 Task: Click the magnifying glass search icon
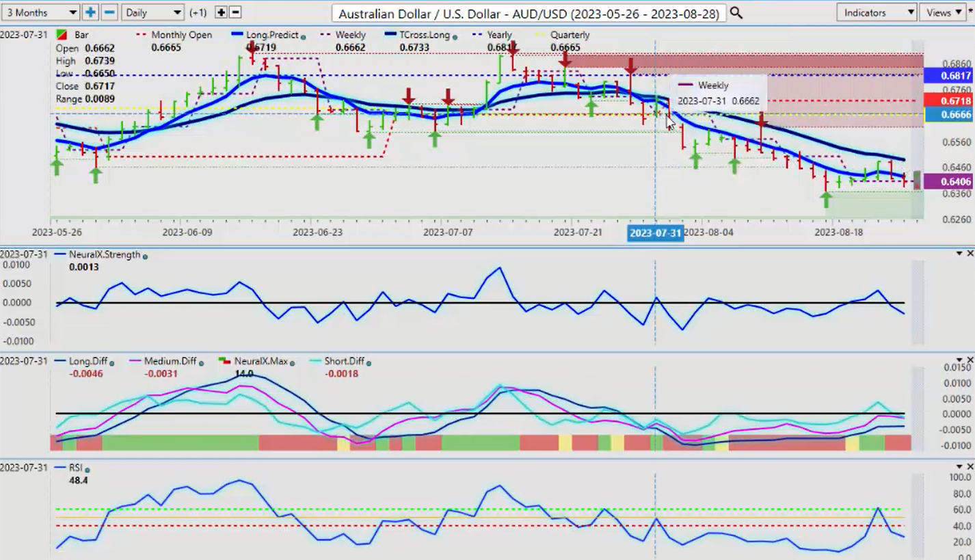pos(736,12)
